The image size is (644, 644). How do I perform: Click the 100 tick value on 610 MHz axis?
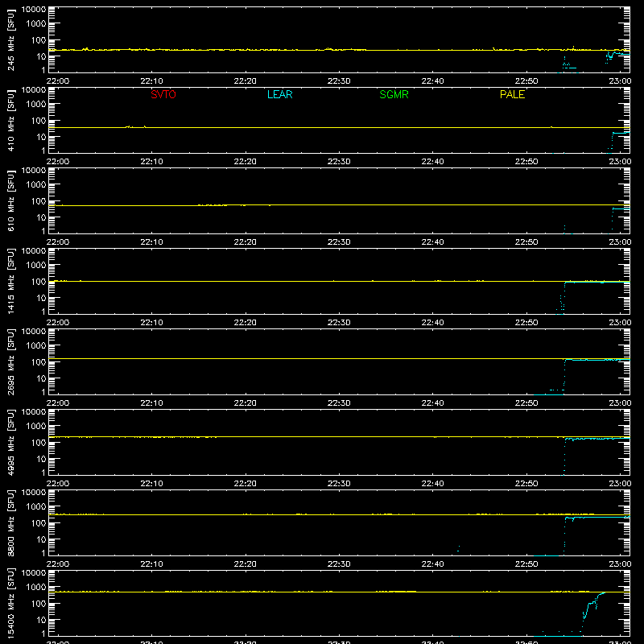click(39, 201)
